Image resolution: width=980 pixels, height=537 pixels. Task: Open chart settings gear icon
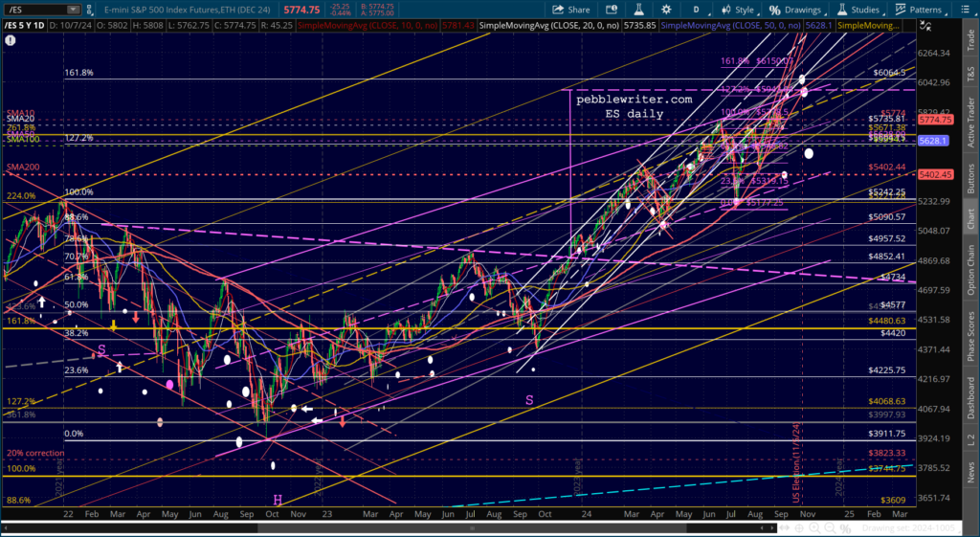click(x=666, y=10)
